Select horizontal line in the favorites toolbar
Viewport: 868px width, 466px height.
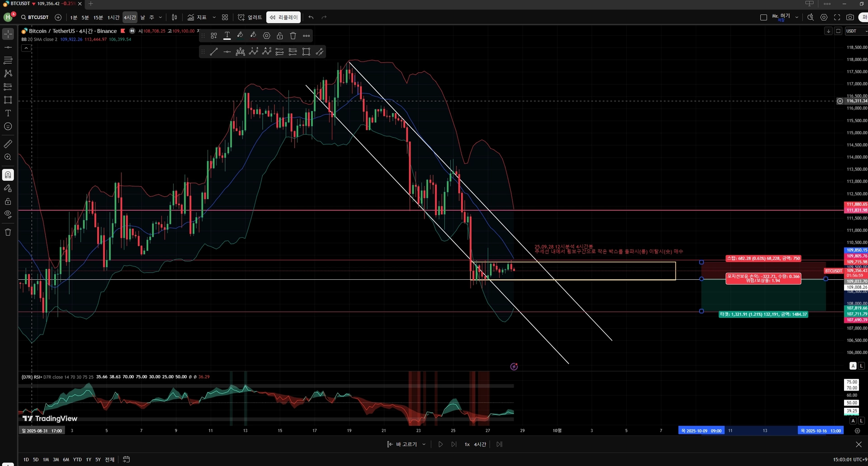pyautogui.click(x=227, y=52)
